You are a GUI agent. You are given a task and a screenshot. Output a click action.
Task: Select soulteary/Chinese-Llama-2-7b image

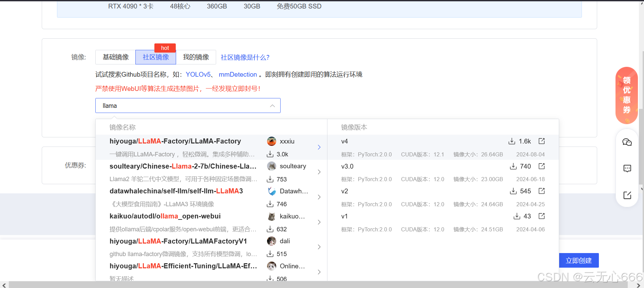click(x=211, y=172)
